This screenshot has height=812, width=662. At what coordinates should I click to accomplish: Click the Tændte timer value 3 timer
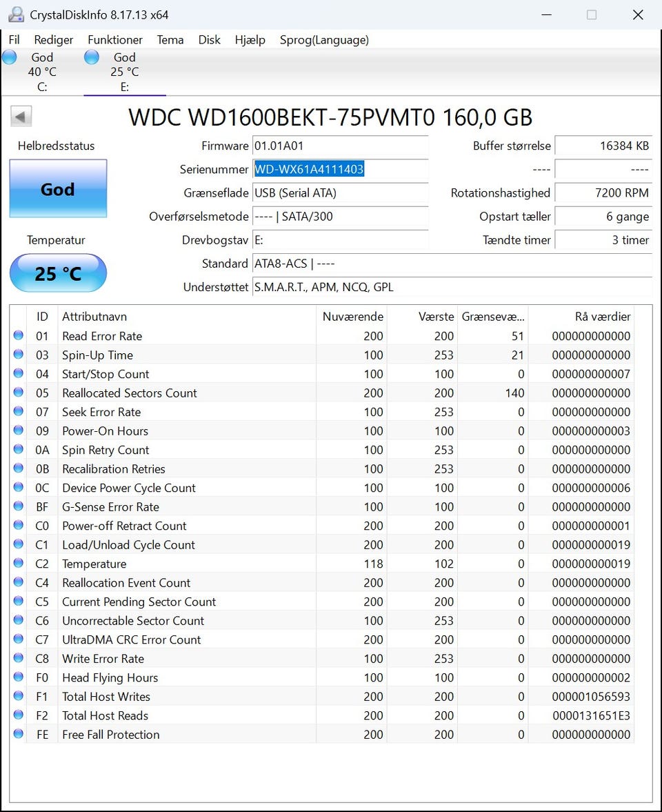[603, 240]
